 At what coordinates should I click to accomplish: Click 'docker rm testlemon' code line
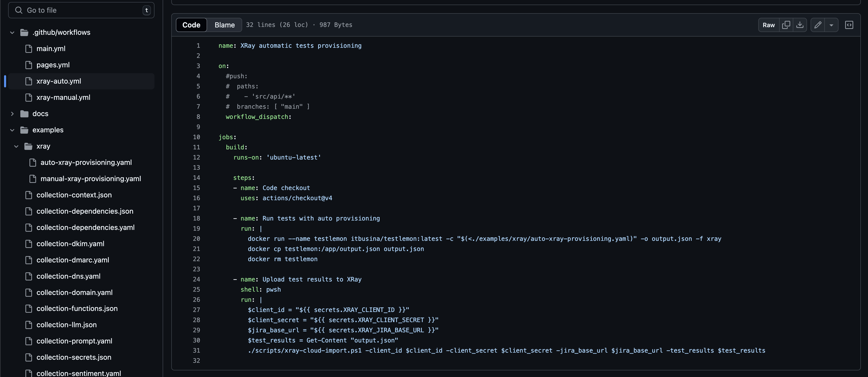coord(282,259)
